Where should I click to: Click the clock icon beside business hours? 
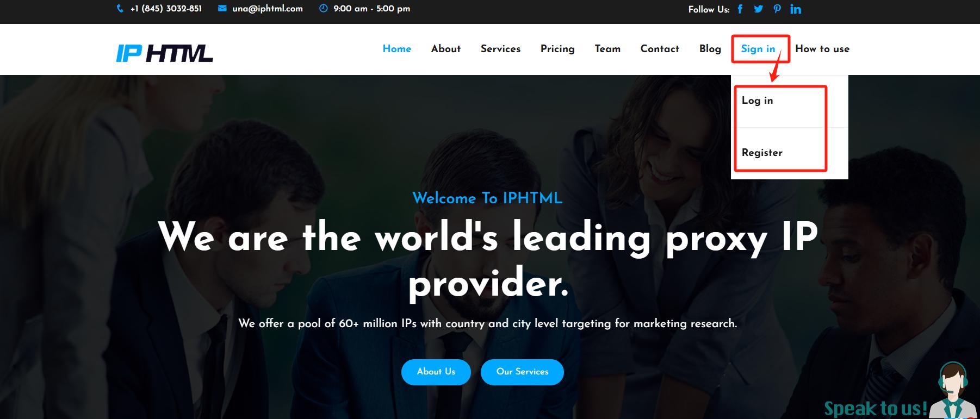(323, 8)
